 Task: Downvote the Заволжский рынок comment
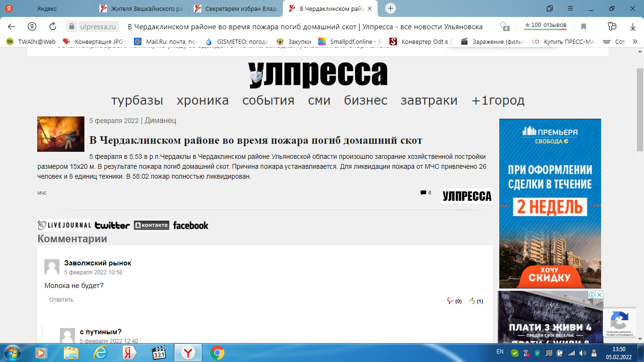[x=450, y=301]
